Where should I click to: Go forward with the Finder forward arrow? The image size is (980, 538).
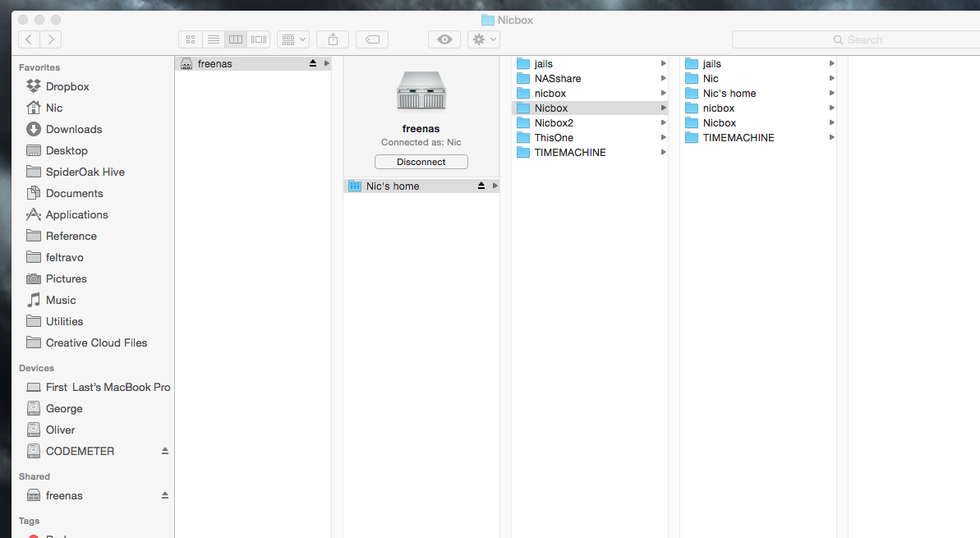(x=51, y=39)
